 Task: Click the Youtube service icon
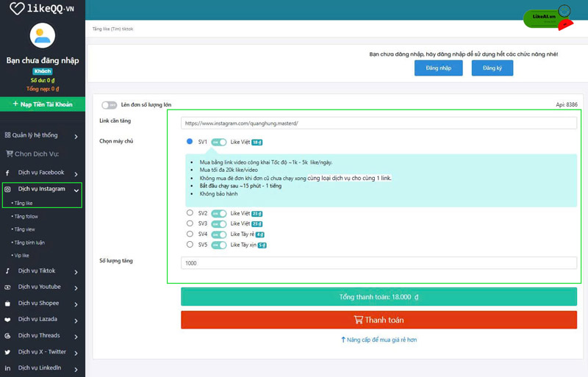point(7,287)
